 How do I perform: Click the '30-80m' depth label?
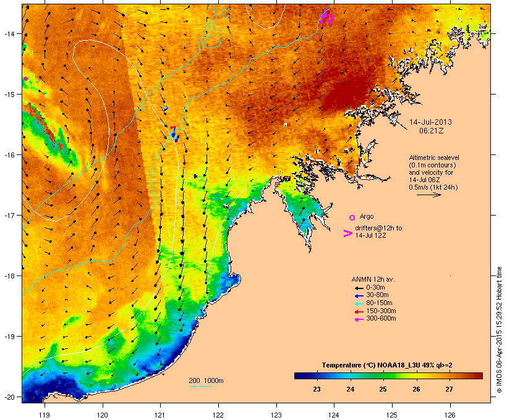377,295
